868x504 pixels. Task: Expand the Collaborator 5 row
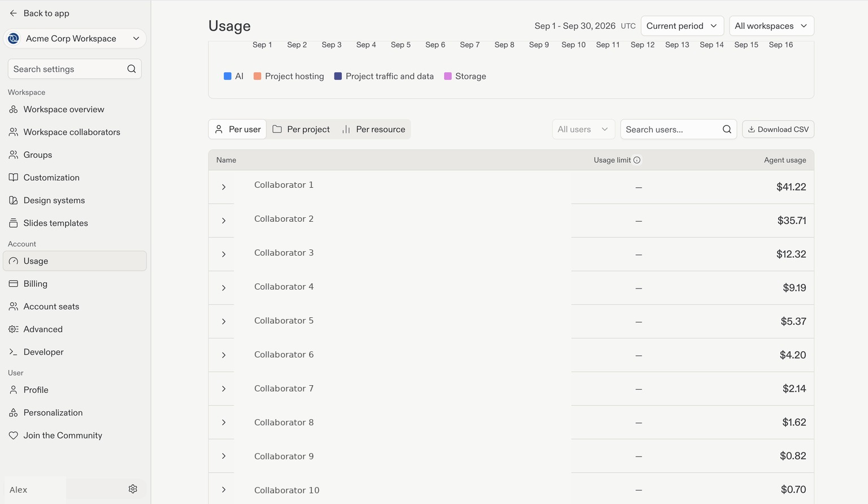tap(224, 321)
